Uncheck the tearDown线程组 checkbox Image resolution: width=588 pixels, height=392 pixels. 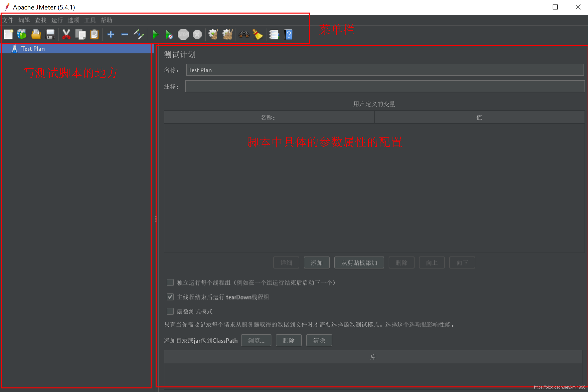(x=170, y=297)
